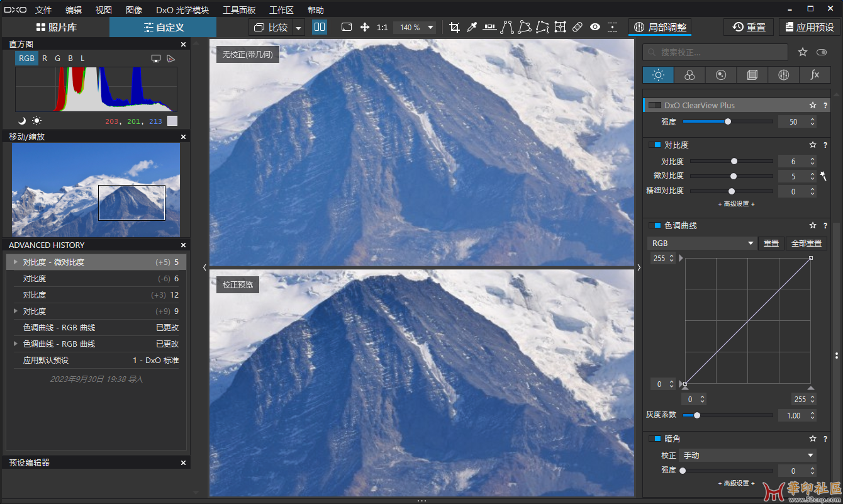Open the RGB tone curve channel dropdown
This screenshot has width=843, height=504.
[x=702, y=244]
